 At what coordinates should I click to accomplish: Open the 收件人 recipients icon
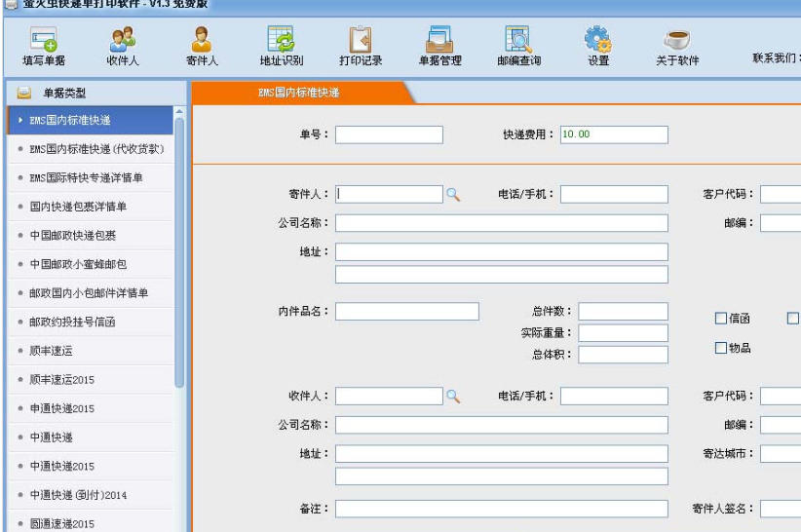123,46
